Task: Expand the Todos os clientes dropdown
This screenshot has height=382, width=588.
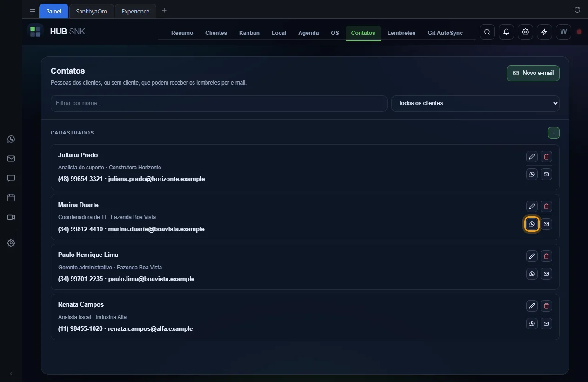Action: [475, 103]
